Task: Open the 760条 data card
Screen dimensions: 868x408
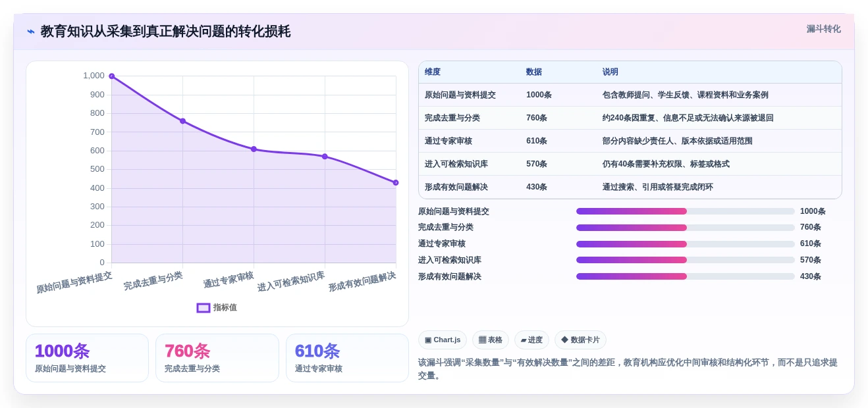Action: (217, 358)
